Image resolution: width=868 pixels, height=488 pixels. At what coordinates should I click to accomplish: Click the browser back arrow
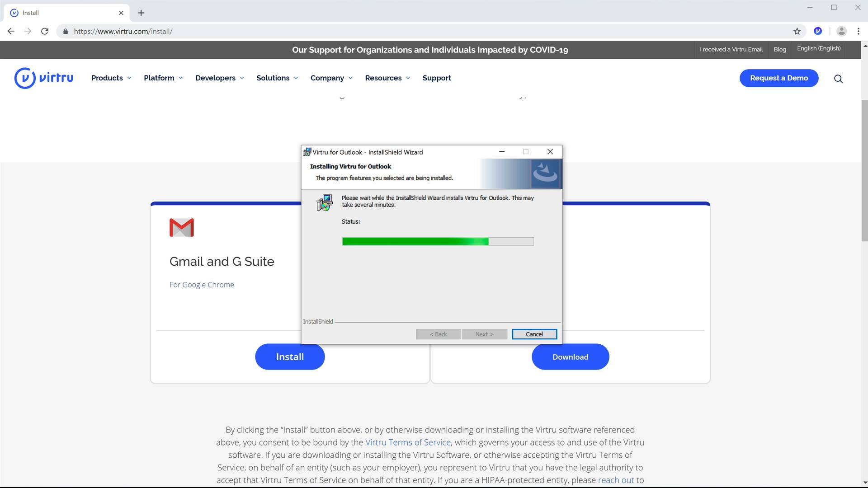(x=11, y=31)
